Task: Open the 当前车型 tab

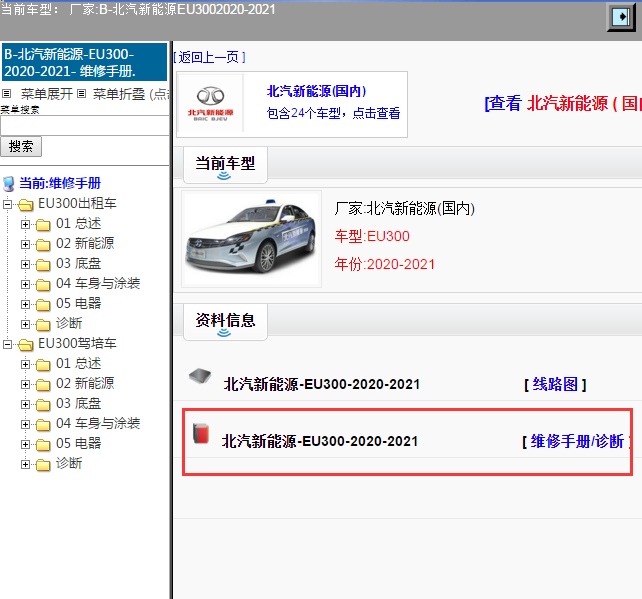Action: tap(225, 165)
